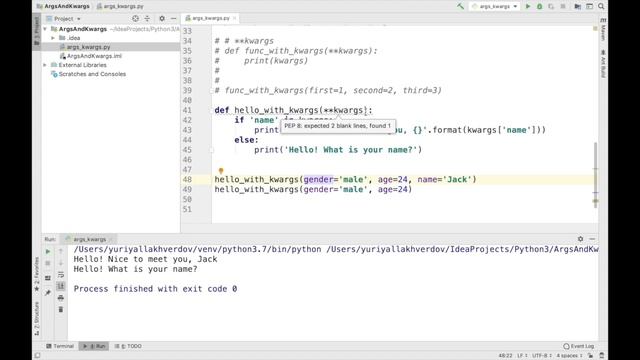Toggle the Run tool window tab at bottom
640x360 pixels.
click(x=94, y=346)
